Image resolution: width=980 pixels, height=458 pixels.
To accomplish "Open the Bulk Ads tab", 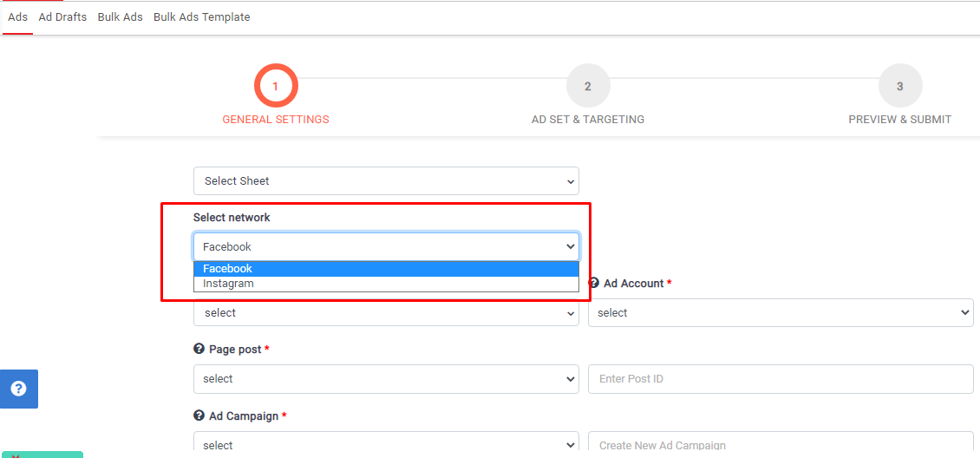I will (x=121, y=17).
